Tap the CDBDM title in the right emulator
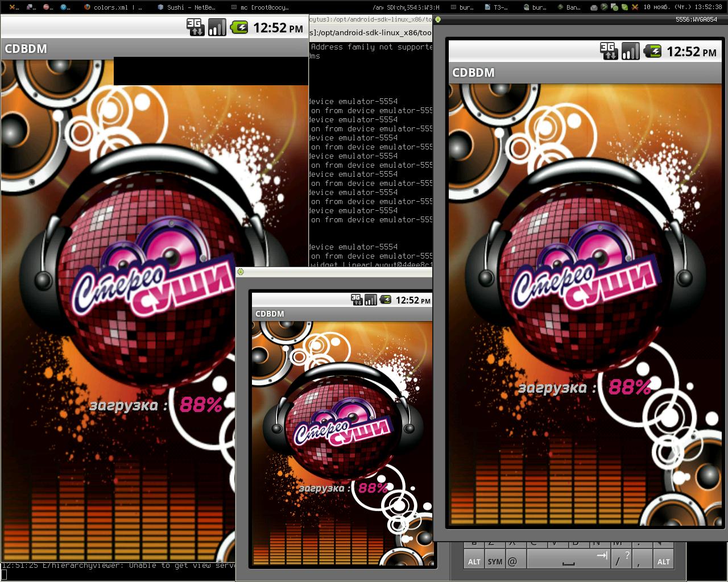The width and height of the screenshot is (728, 582). click(473, 73)
